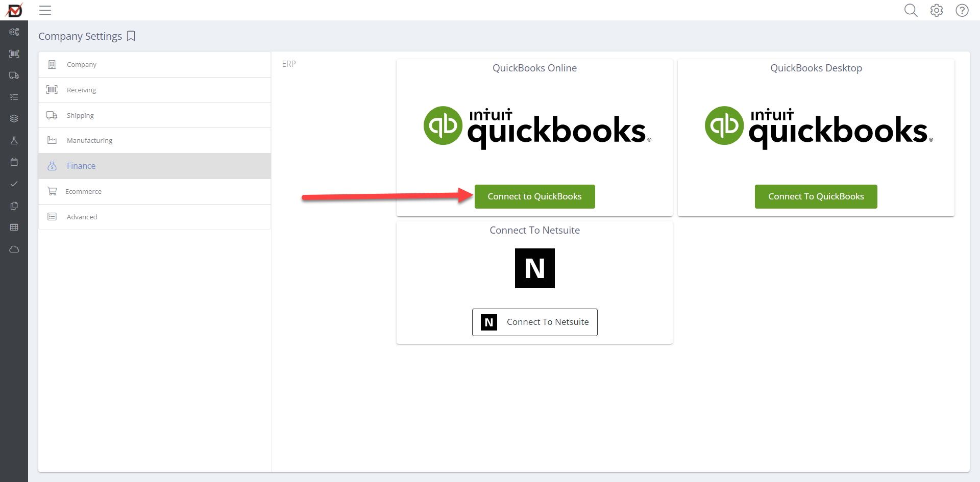Click the checkmark icon in left sidebar
This screenshot has height=482, width=980.
[14, 184]
